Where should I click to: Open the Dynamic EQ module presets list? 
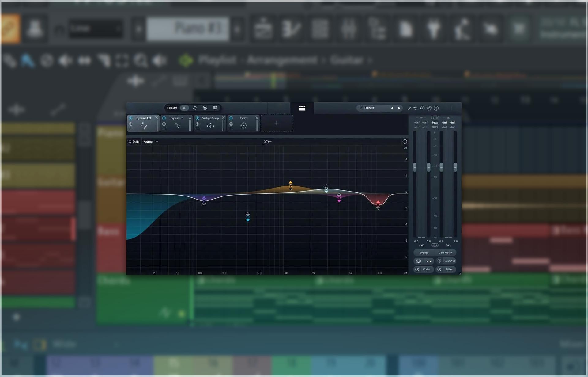click(x=131, y=129)
